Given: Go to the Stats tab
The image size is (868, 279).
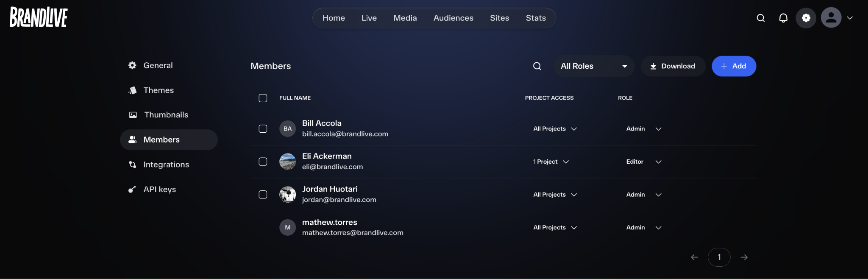Looking at the screenshot, I should [536, 18].
